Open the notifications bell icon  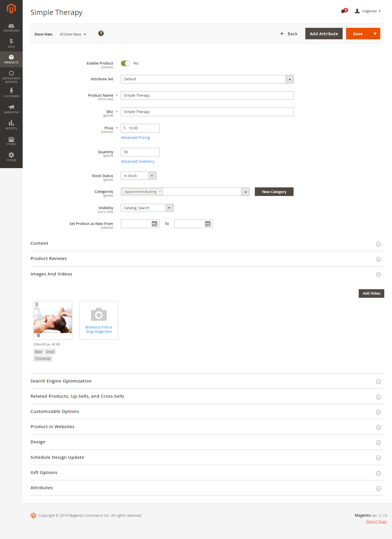click(343, 11)
